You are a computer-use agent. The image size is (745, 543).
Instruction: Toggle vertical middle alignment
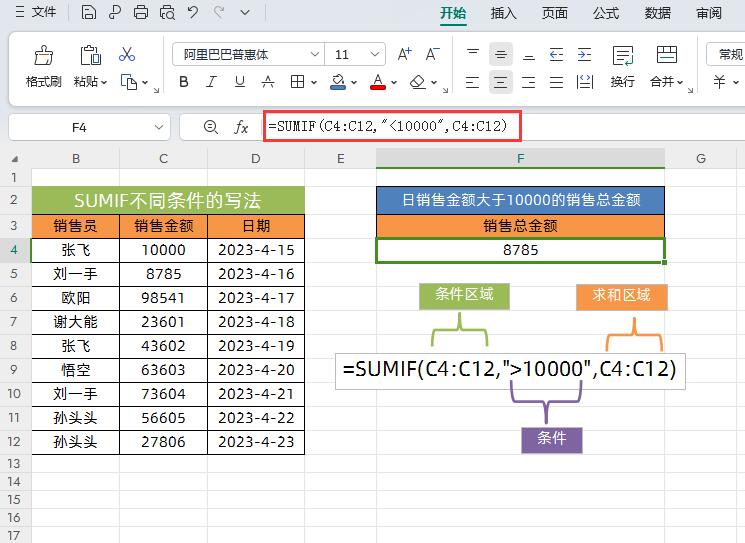[500, 54]
